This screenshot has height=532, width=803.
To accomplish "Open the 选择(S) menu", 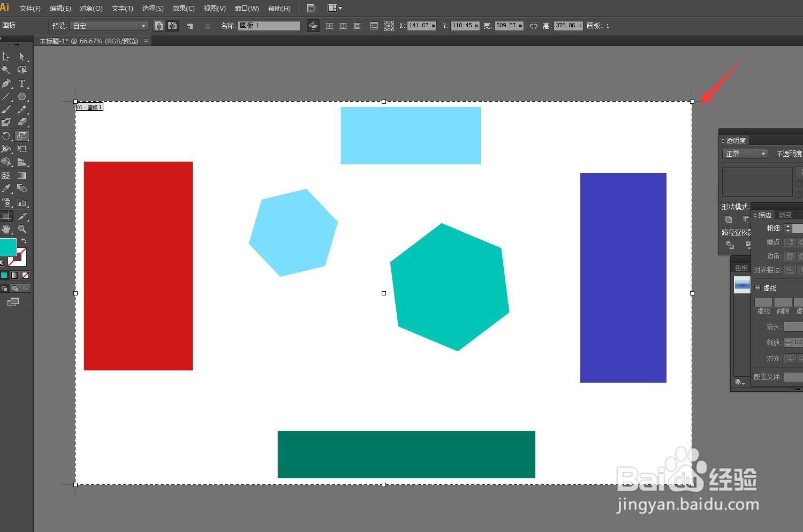I will click(x=153, y=9).
